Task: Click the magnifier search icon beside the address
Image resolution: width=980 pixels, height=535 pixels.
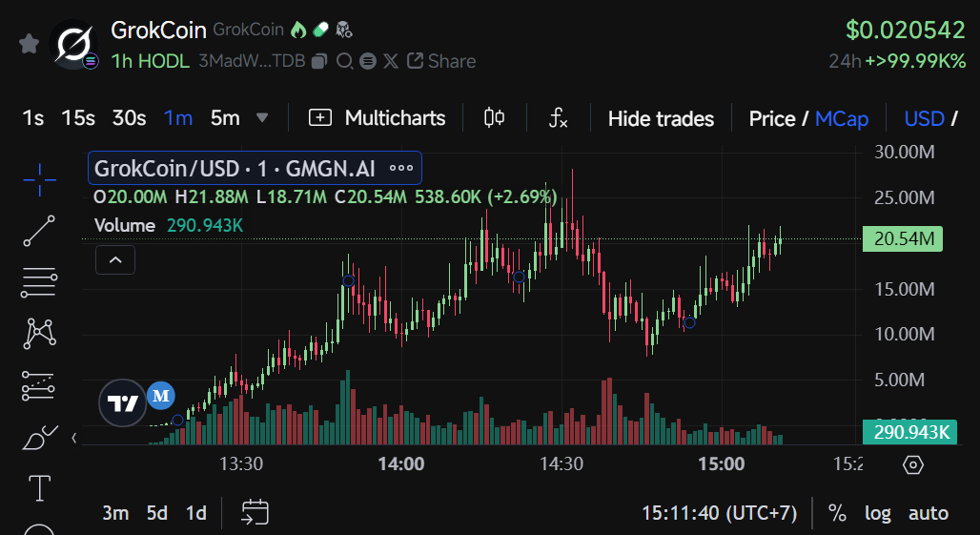Action: click(344, 61)
